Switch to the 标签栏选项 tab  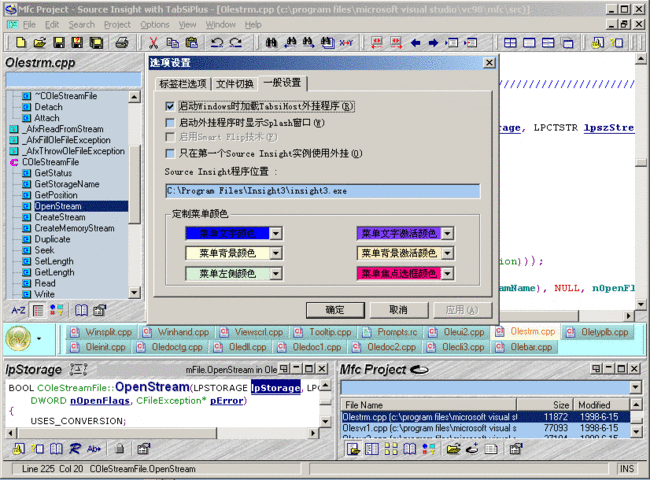pos(183,84)
